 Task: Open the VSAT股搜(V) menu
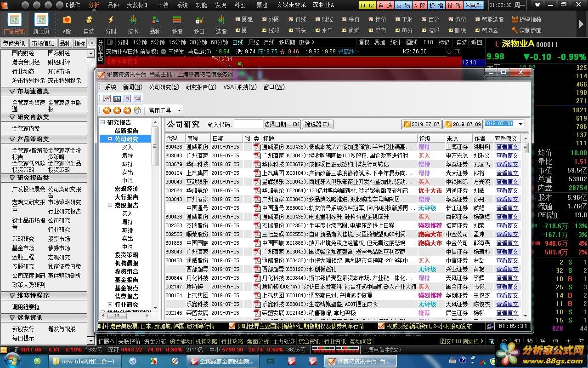pos(240,87)
